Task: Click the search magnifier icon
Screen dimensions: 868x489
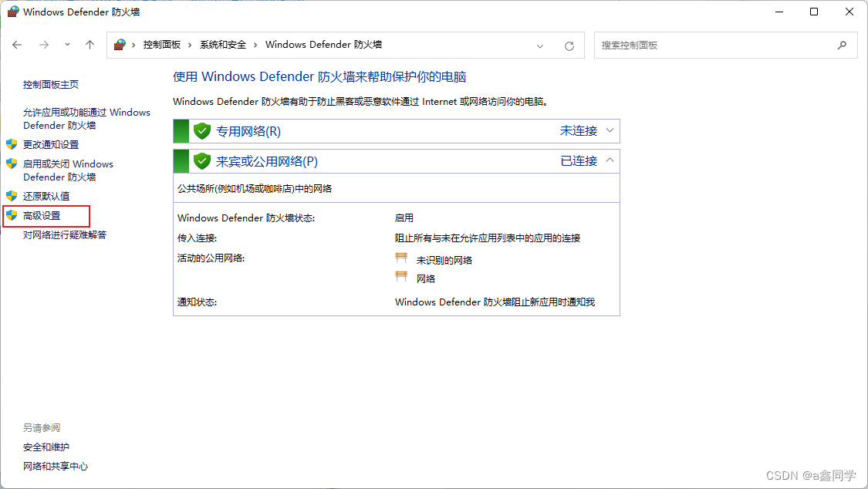Action: pyautogui.click(x=842, y=46)
